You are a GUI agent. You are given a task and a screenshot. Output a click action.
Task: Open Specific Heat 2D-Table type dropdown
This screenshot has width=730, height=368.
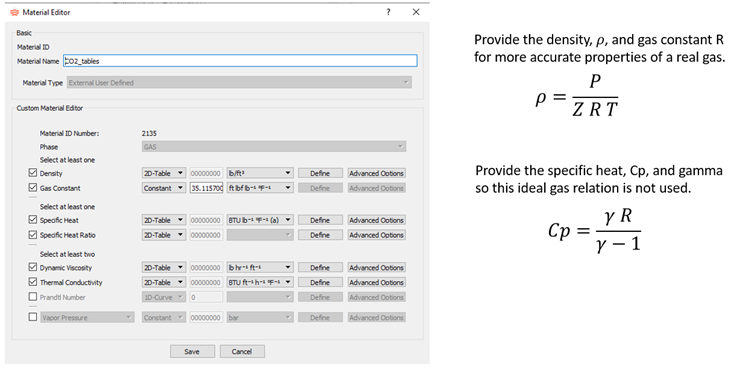pyautogui.click(x=163, y=220)
